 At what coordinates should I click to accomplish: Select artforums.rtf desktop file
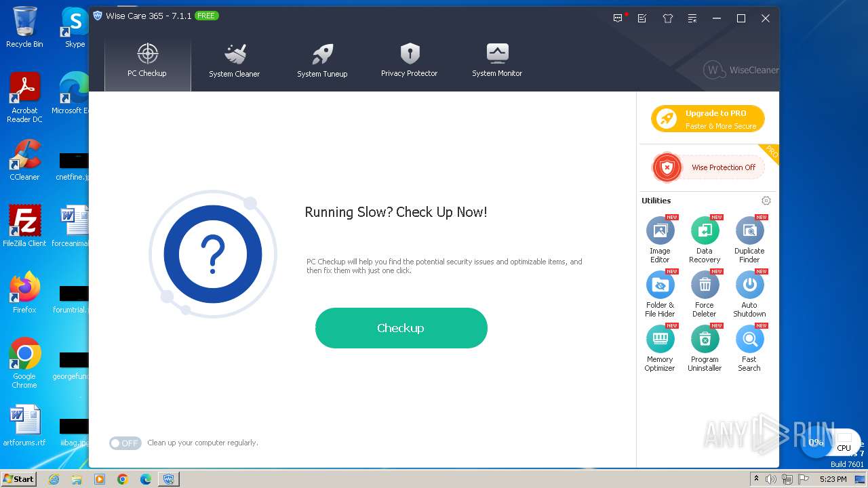pyautogui.click(x=24, y=426)
